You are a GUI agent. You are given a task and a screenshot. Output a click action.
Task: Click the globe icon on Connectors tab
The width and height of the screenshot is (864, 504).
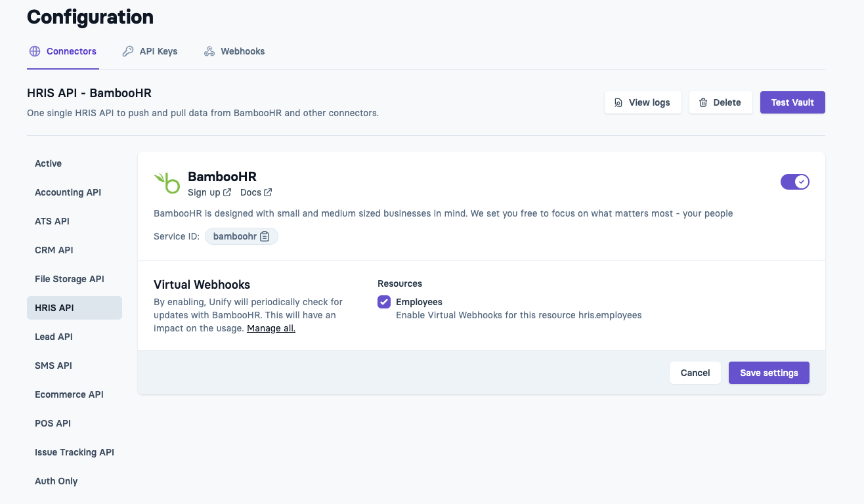tap(35, 51)
